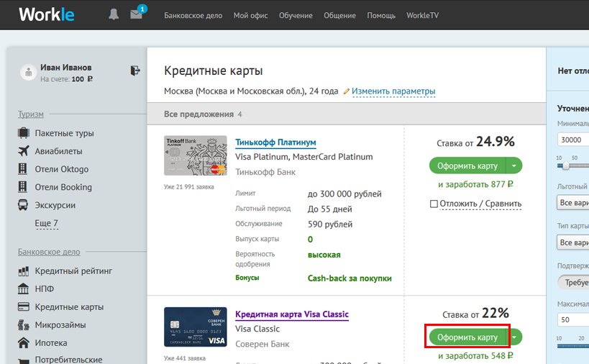
Task: Click the card icon for Кредитные карты
Action: (x=23, y=307)
